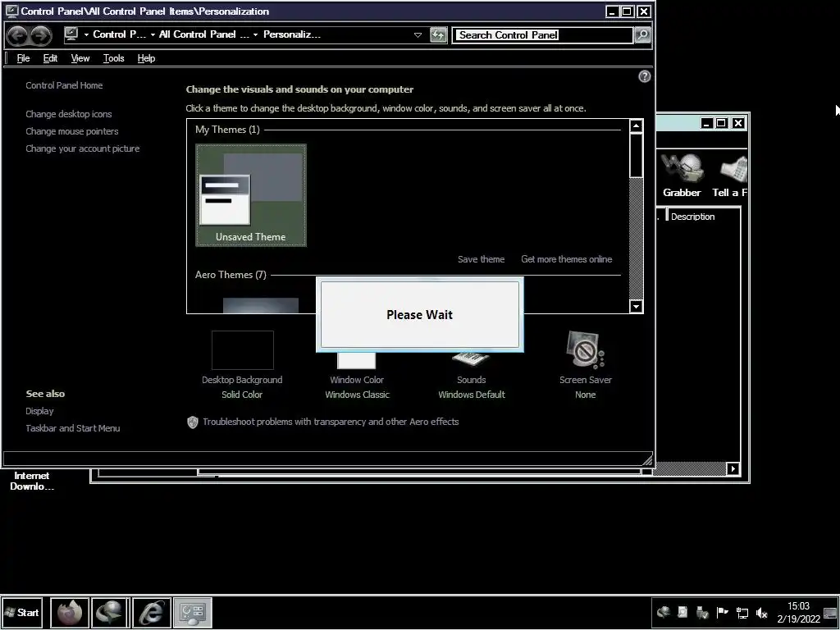The width and height of the screenshot is (840, 630).
Task: Click the muted volume tray icon
Action: click(761, 612)
